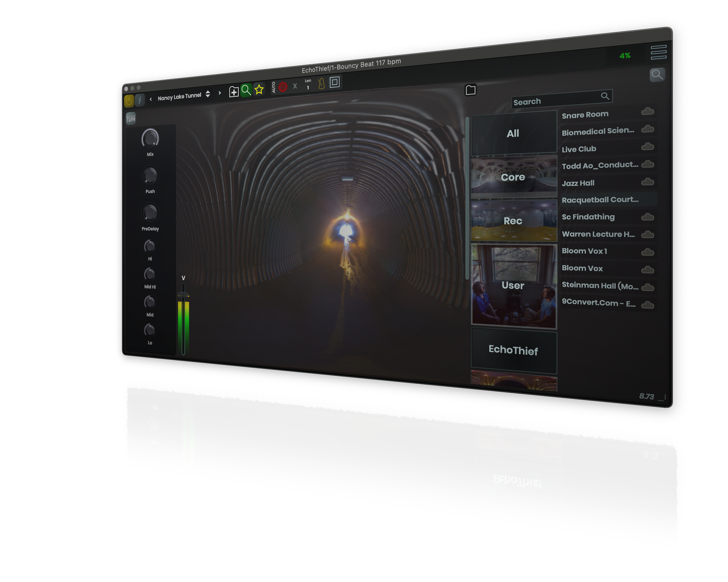Click cloud icon next to 9Convert.Com
Screen dimensions: 728x582
coord(648,305)
